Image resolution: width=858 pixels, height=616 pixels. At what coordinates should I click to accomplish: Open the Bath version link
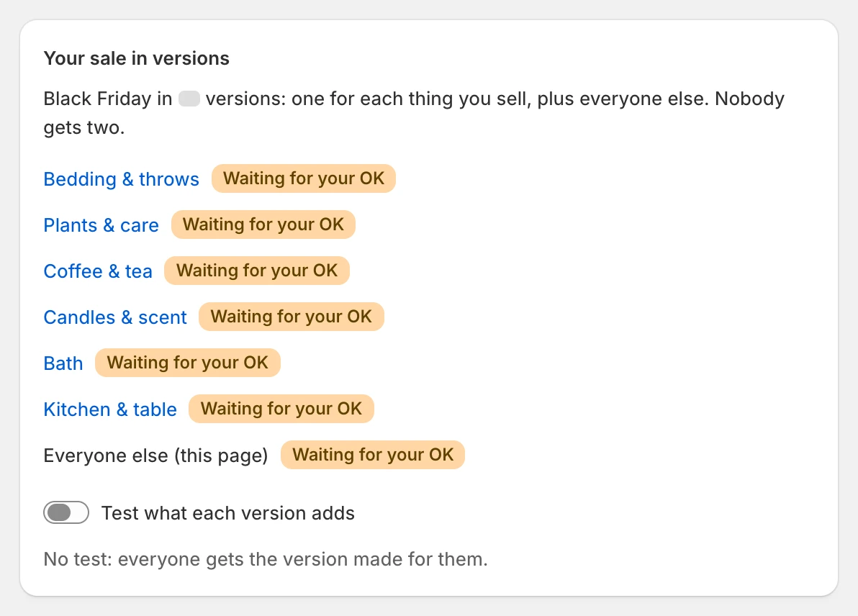[63, 363]
